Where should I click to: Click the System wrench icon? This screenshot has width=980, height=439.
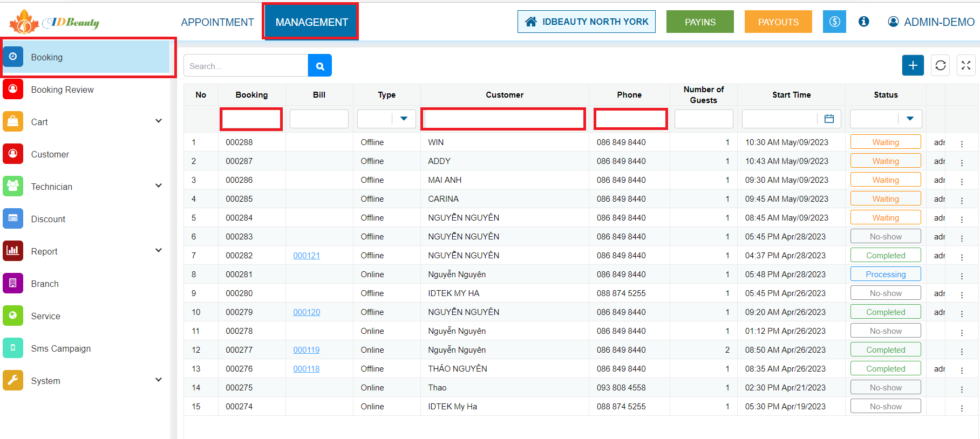13,380
